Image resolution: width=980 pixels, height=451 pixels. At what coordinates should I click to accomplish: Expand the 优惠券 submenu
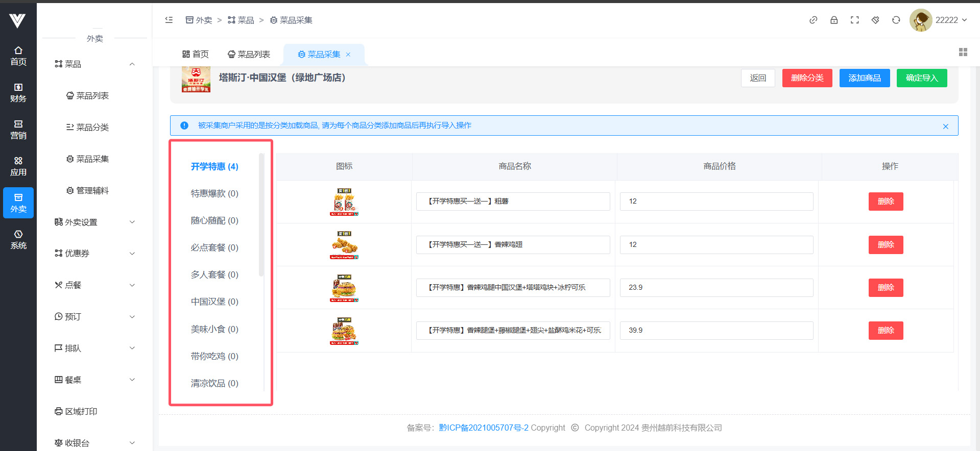click(x=94, y=254)
